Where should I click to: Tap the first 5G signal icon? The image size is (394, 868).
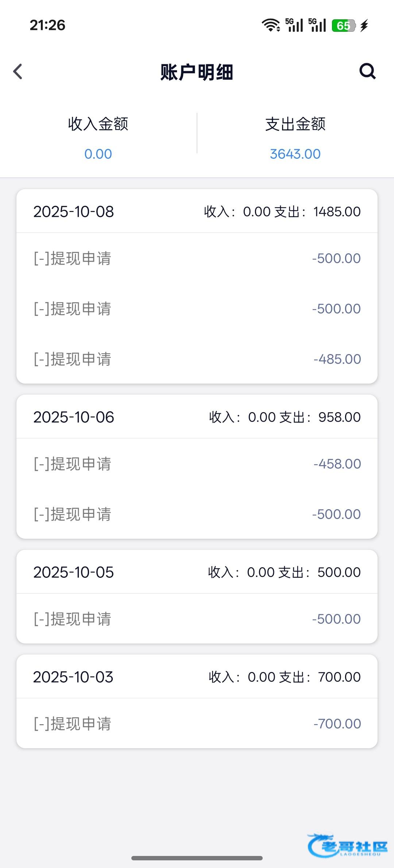294,25
